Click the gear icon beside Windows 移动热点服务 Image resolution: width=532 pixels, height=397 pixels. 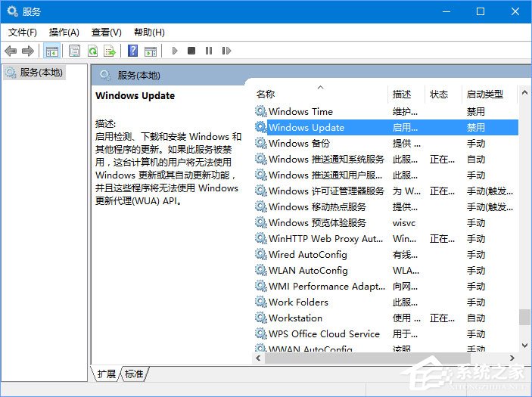click(260, 206)
